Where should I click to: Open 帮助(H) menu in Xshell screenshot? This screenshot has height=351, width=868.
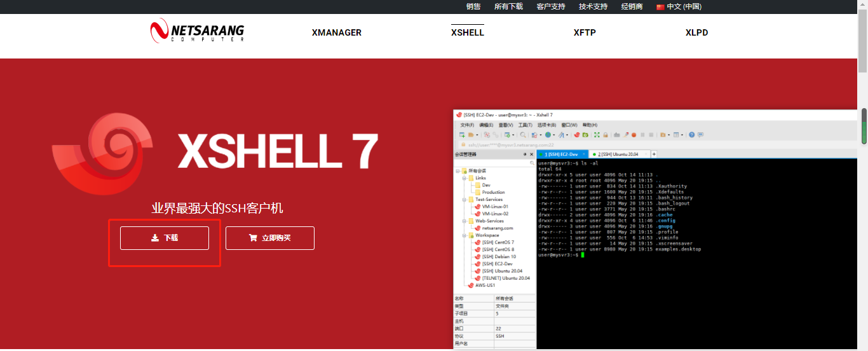coord(590,125)
